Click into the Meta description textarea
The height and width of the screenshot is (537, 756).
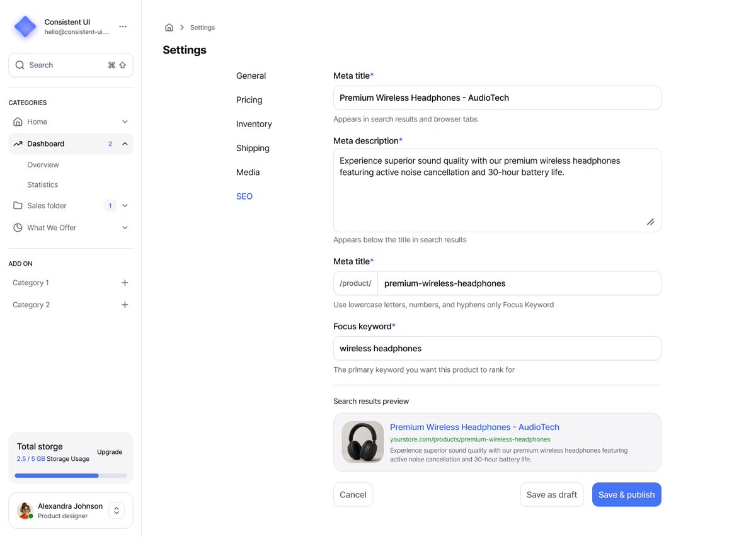pos(497,190)
